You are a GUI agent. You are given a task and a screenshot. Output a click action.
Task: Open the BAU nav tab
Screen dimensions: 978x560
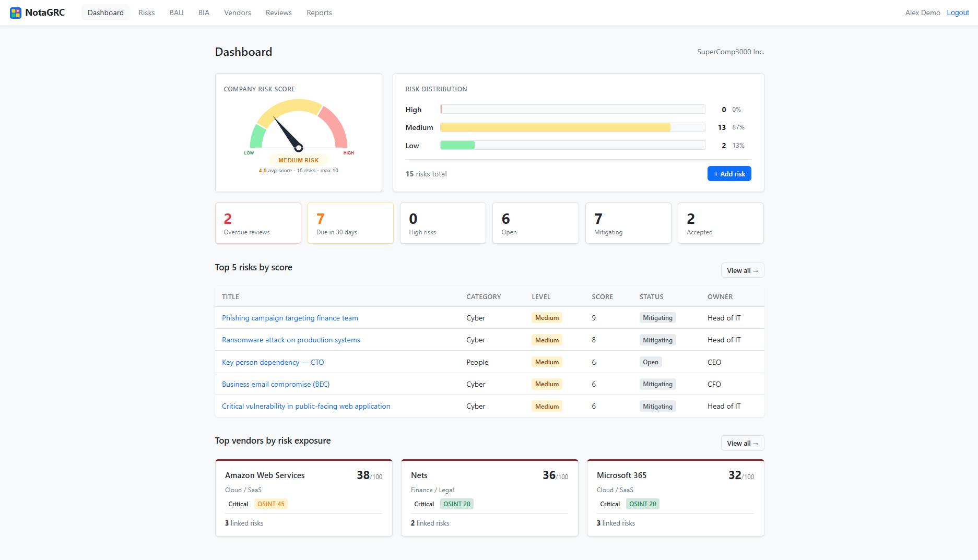pos(176,13)
